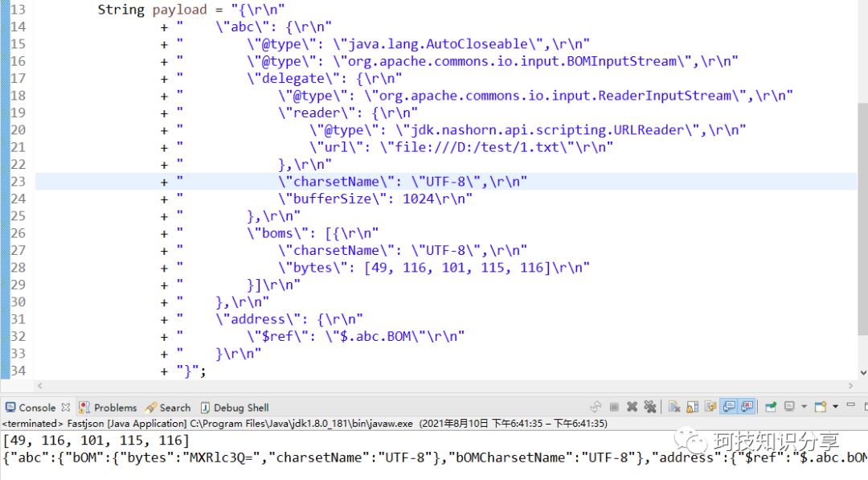The image size is (868, 480).
Task: Click line number 13 in the gutter
Action: (x=18, y=10)
